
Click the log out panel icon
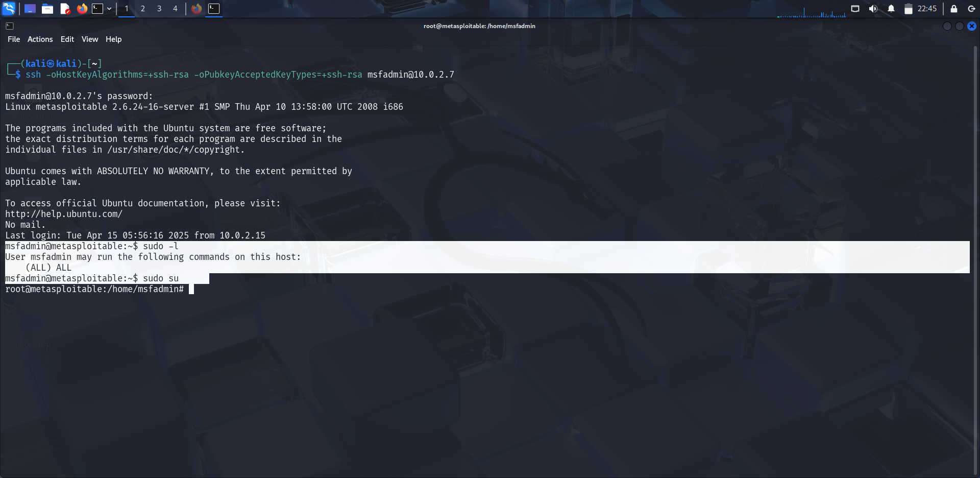click(971, 9)
